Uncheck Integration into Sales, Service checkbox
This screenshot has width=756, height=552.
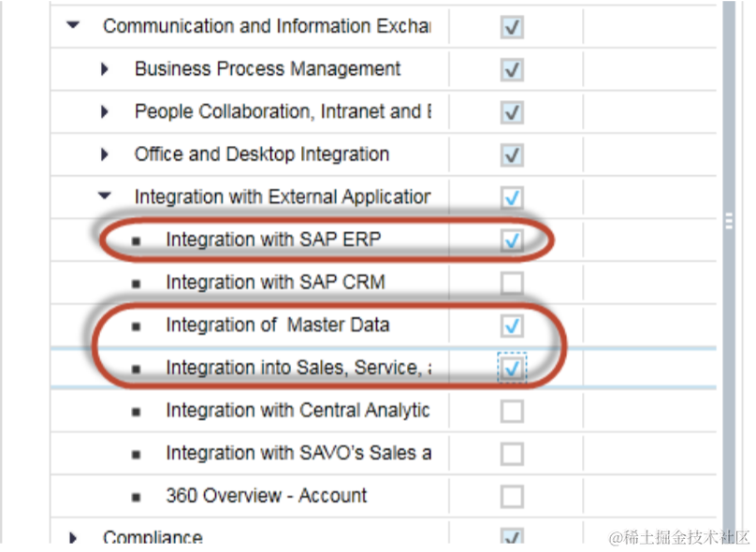click(512, 369)
